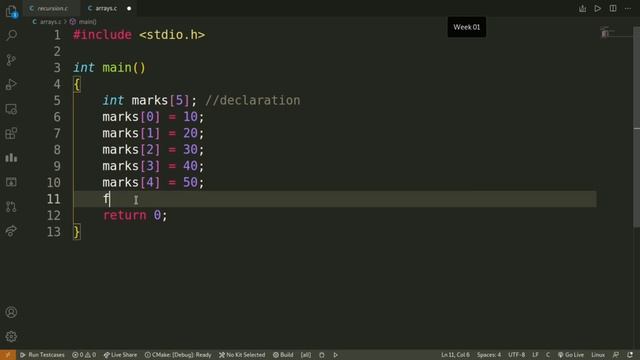
Task: Open the Remote Explorer view
Action: point(11,109)
